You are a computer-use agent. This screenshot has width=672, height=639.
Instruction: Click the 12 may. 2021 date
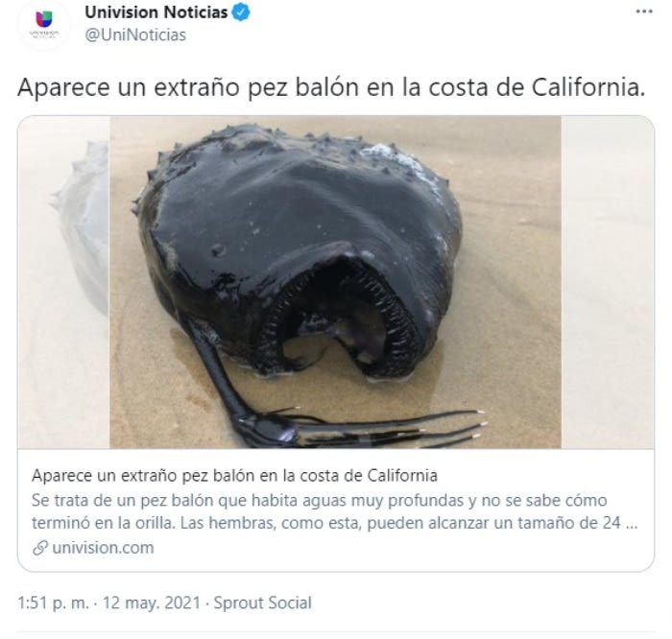click(152, 603)
